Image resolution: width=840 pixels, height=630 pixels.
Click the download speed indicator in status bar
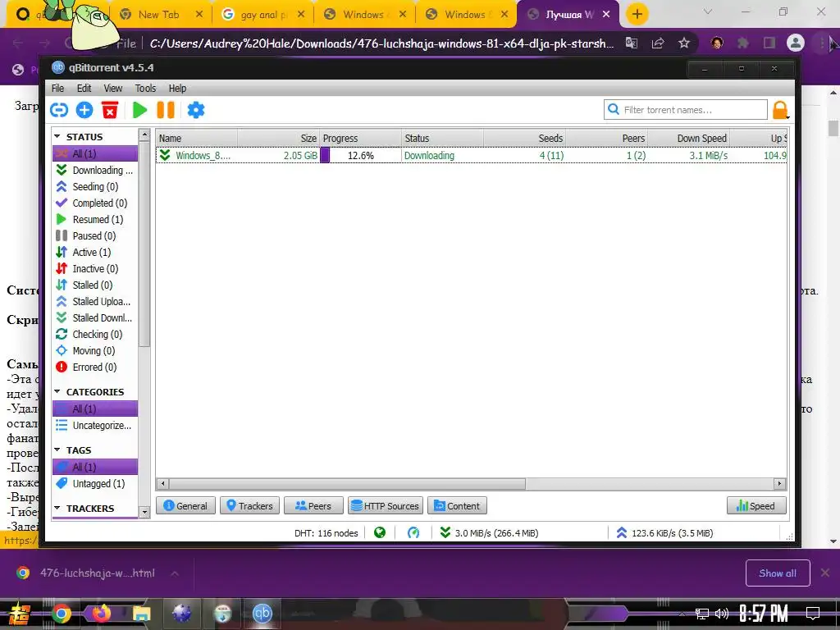click(x=489, y=533)
